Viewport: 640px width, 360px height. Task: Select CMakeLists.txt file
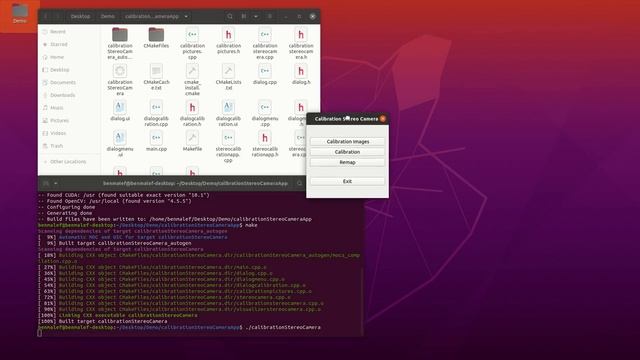pos(229,77)
